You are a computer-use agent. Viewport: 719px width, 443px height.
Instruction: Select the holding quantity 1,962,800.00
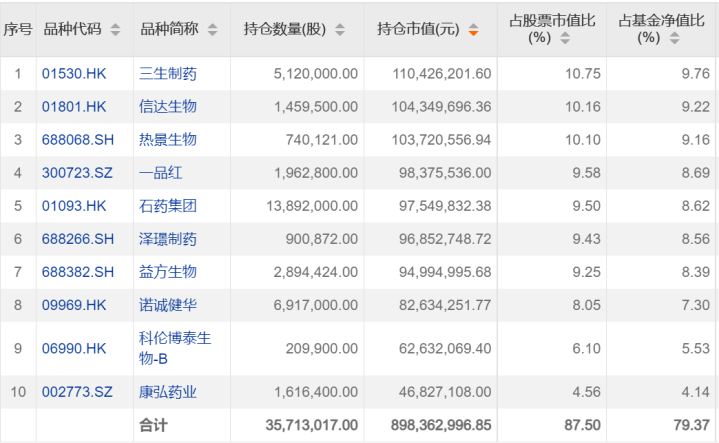(316, 173)
